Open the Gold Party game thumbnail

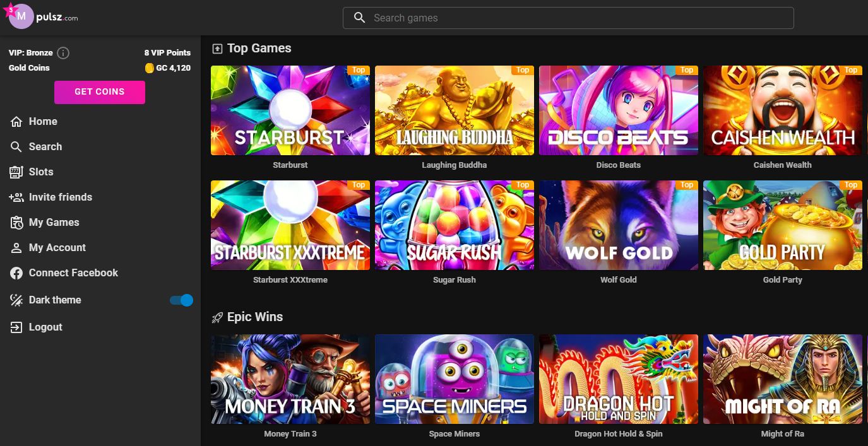[783, 225]
